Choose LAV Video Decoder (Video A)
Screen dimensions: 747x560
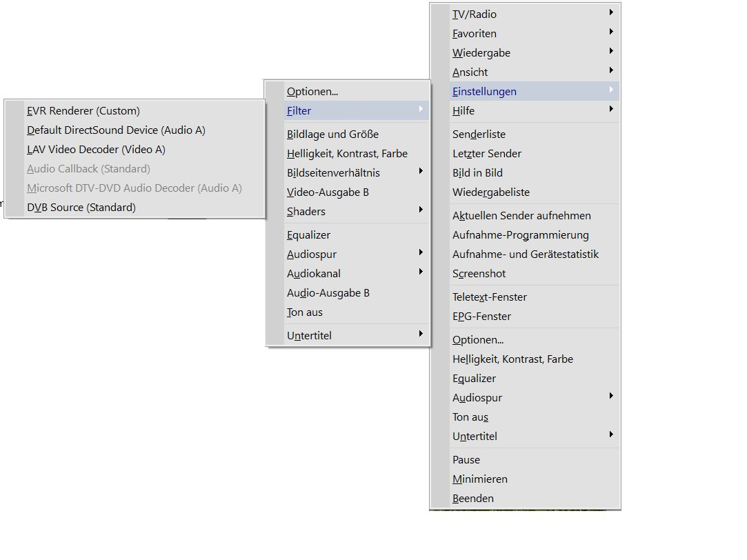tap(96, 150)
